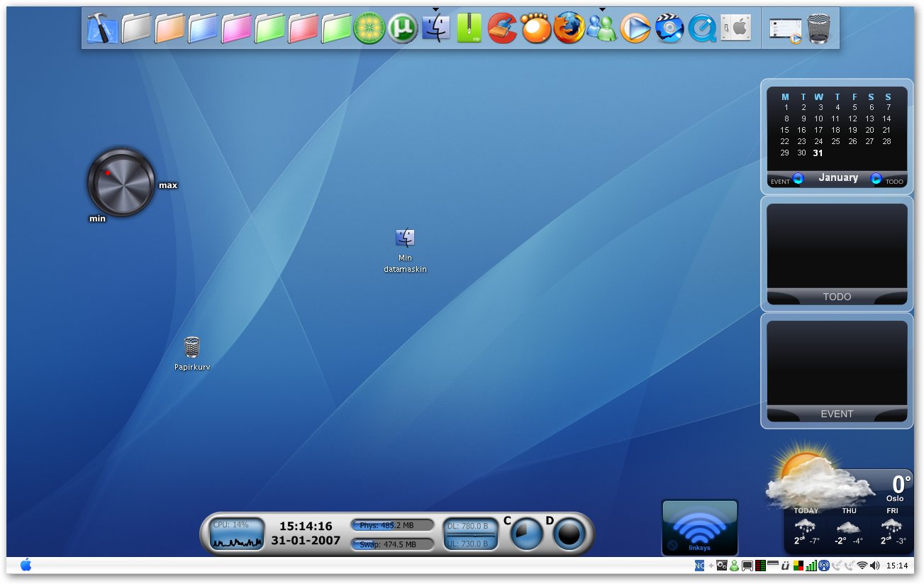924x584 pixels.
Task: Click the FRI forecast in weather widget
Action: tap(891, 527)
